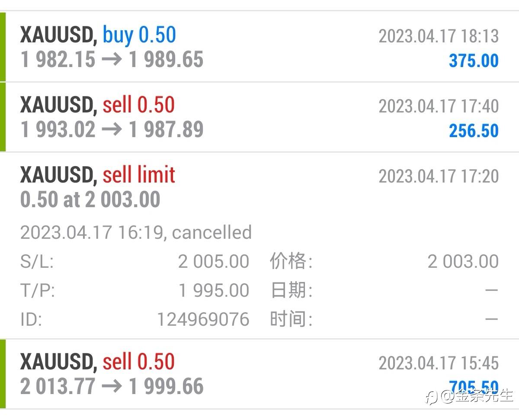Collapse the expanded sell limit order details
Screen dimensions: 519x420
pyautogui.click(x=259, y=187)
